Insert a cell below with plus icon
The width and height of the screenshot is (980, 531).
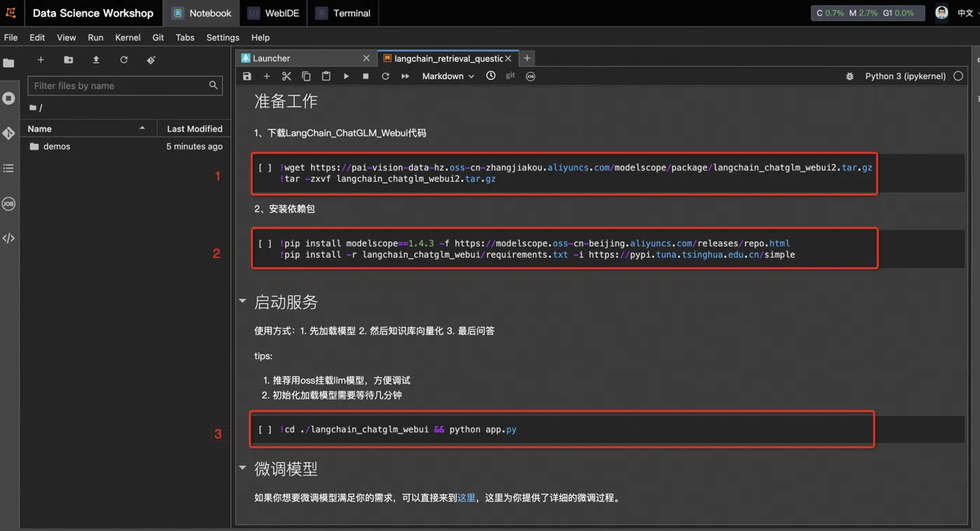pyautogui.click(x=267, y=76)
